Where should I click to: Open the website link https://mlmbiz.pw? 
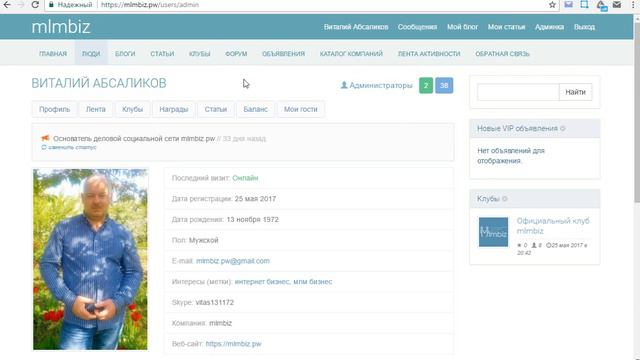click(233, 344)
